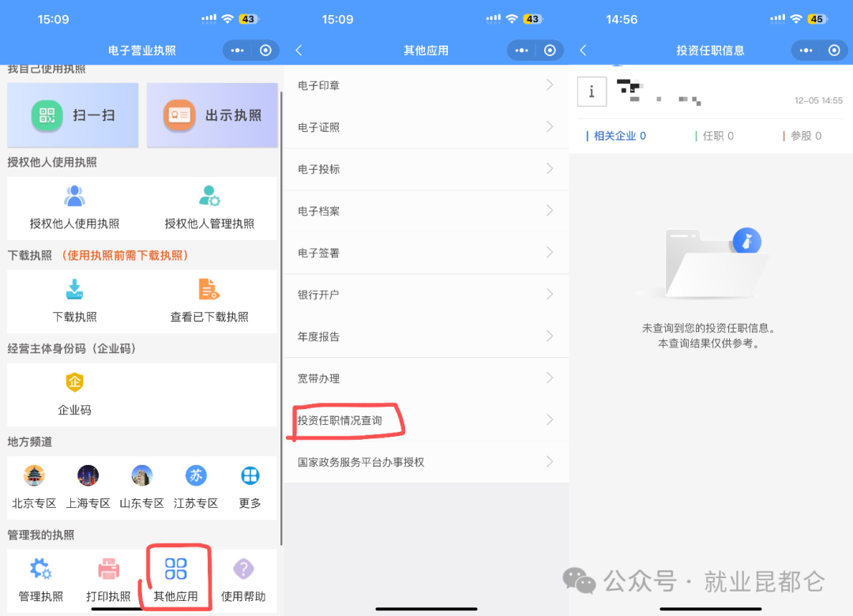Expand the 投资任职情况查询 row chevron

point(550,419)
